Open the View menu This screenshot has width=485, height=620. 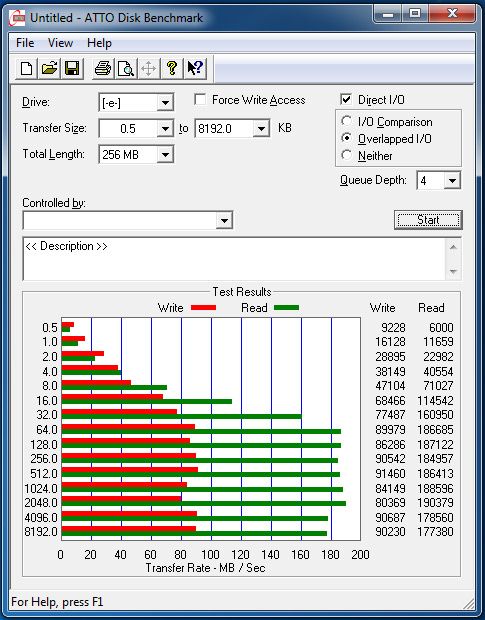click(60, 43)
